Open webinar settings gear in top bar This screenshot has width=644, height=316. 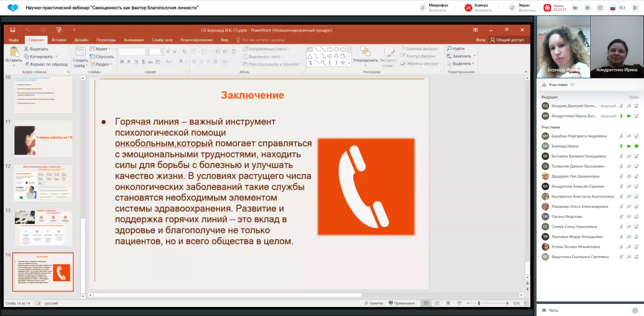click(x=600, y=8)
